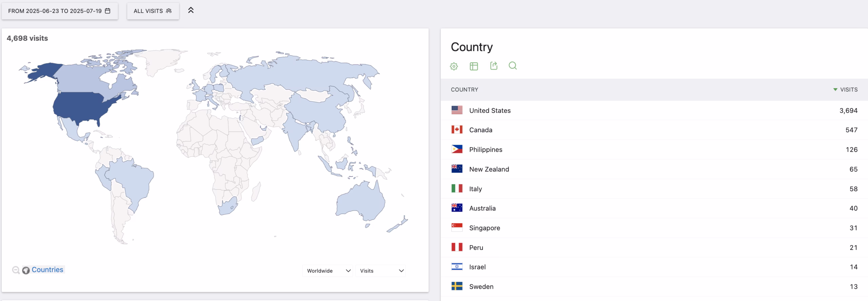Click the calendar icon in date range
The width and height of the screenshot is (868, 301).
coord(107,11)
